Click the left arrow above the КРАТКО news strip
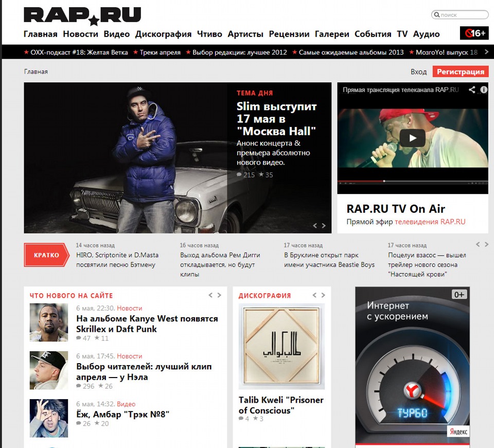494x448 pixels. (478, 245)
